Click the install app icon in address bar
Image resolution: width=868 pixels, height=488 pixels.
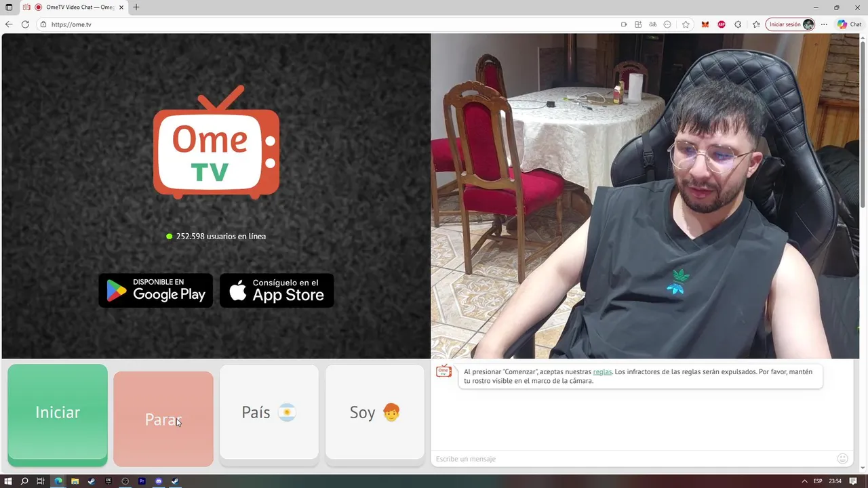click(638, 24)
